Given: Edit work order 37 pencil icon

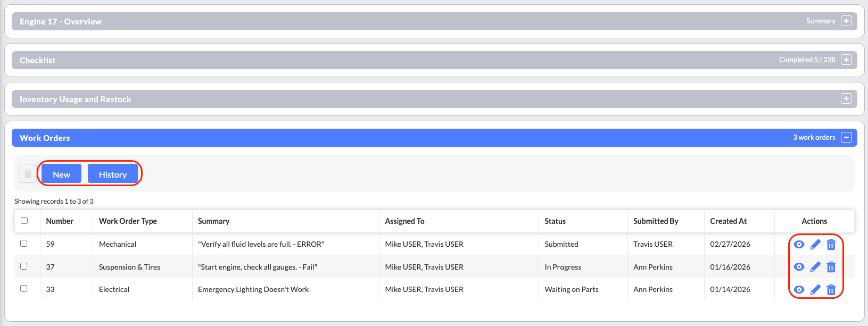Looking at the screenshot, I should pos(815,267).
